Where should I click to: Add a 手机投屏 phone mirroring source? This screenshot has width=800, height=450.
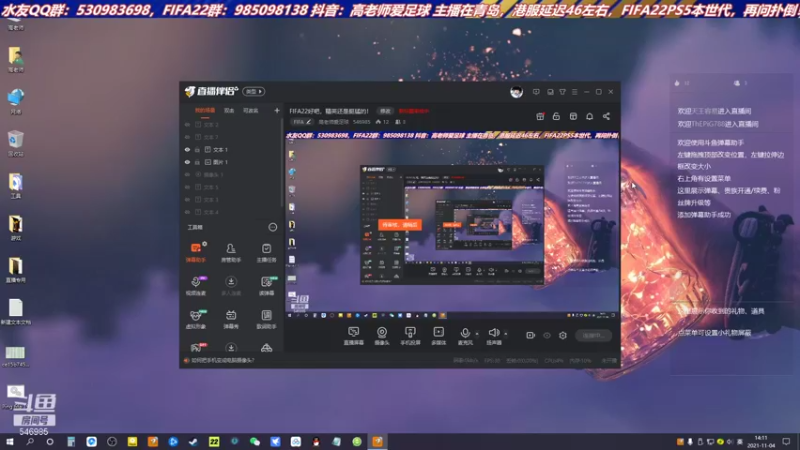[410, 336]
